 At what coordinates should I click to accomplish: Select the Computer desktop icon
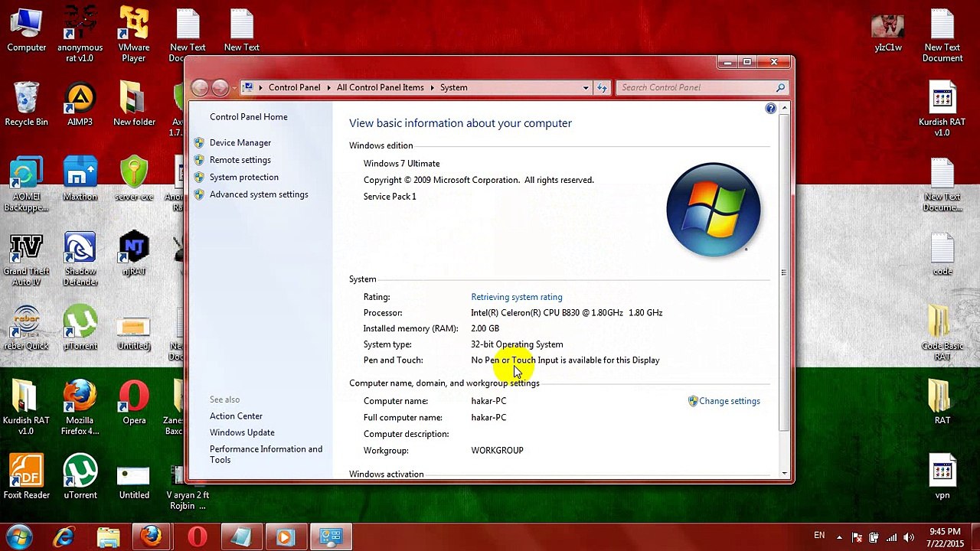point(27,31)
